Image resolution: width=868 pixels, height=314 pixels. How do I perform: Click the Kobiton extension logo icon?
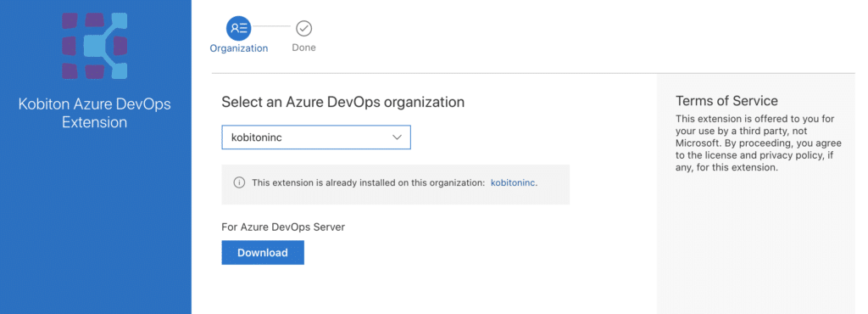94,46
